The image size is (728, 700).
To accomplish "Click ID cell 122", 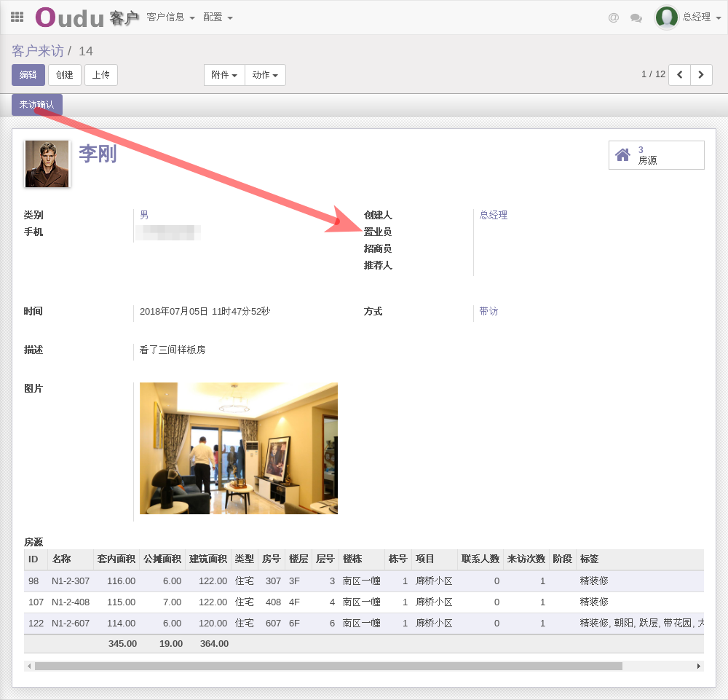I will coord(36,624).
